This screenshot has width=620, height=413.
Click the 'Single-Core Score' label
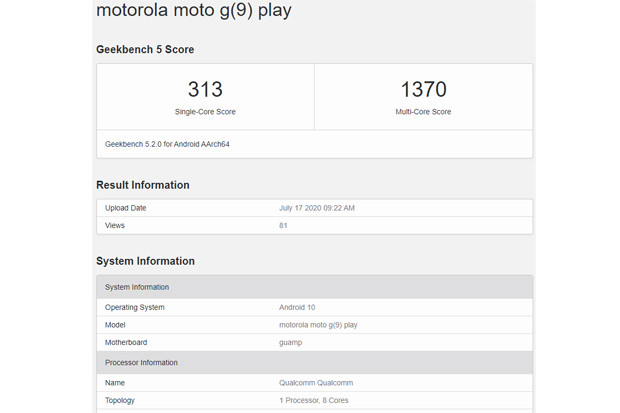click(205, 112)
